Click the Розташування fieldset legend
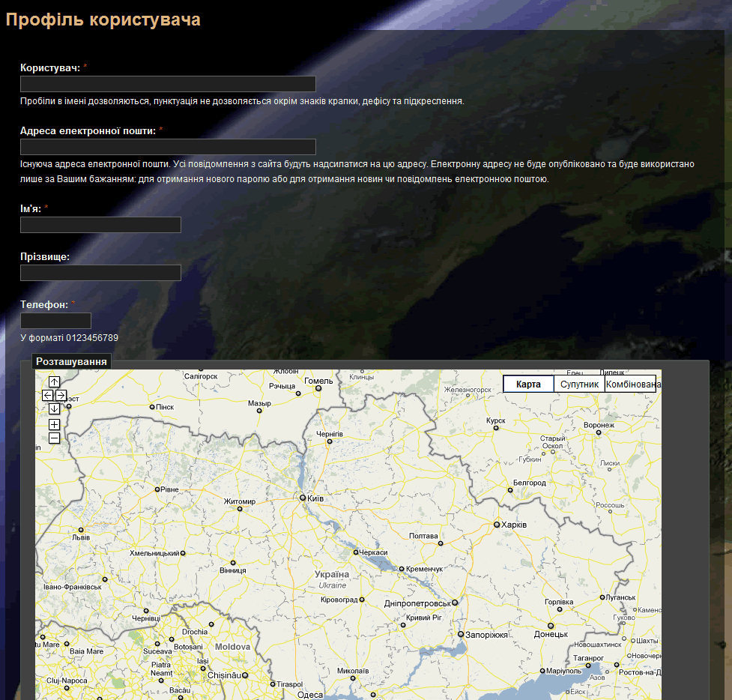The height and width of the screenshot is (700, 732). point(71,361)
